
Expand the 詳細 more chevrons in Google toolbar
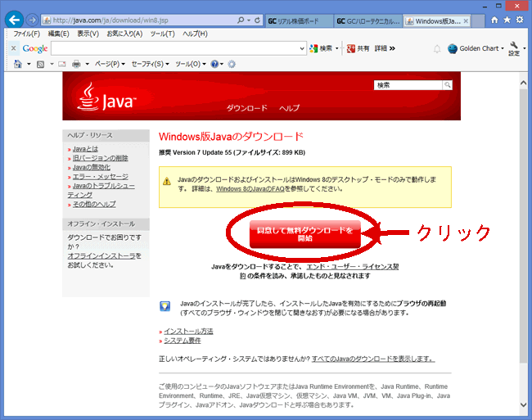point(392,48)
